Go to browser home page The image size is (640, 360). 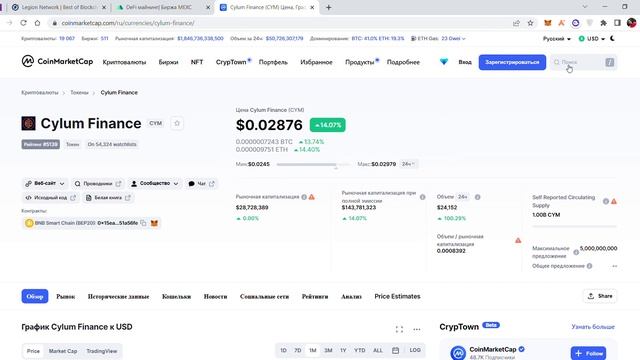(x=37, y=23)
